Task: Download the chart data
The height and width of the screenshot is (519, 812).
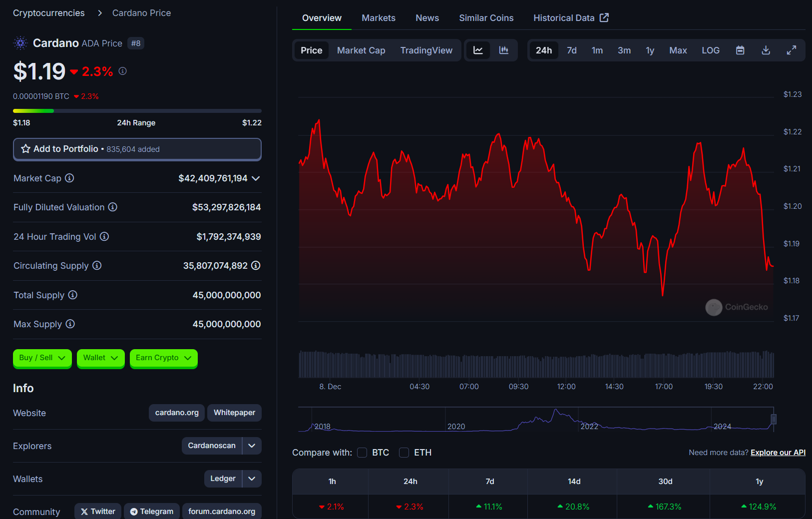Action: click(766, 50)
